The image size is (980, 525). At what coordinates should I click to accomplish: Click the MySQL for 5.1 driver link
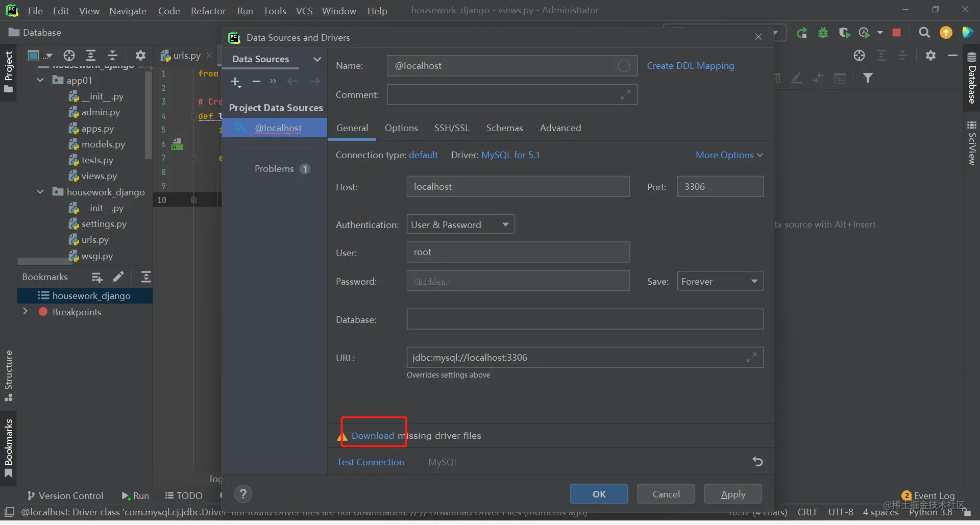pyautogui.click(x=510, y=155)
